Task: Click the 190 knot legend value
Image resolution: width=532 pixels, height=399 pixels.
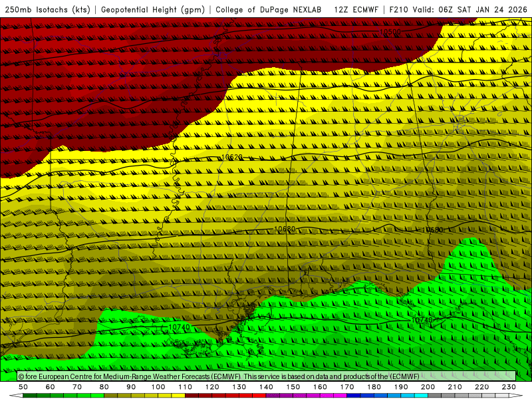Action: 401,387
